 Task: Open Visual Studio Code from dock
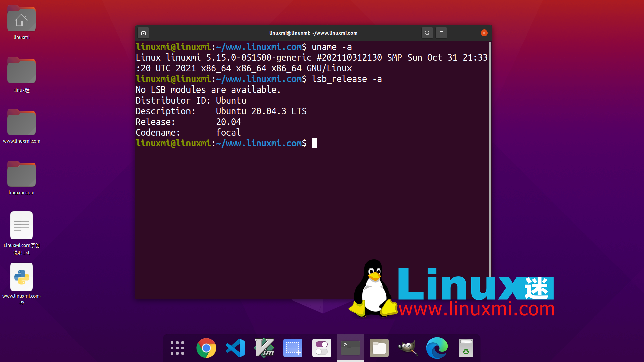(x=235, y=348)
